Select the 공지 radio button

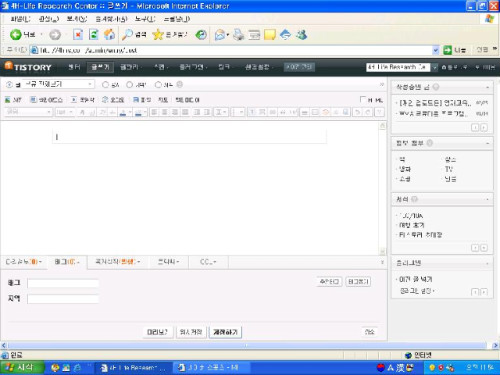click(105, 85)
